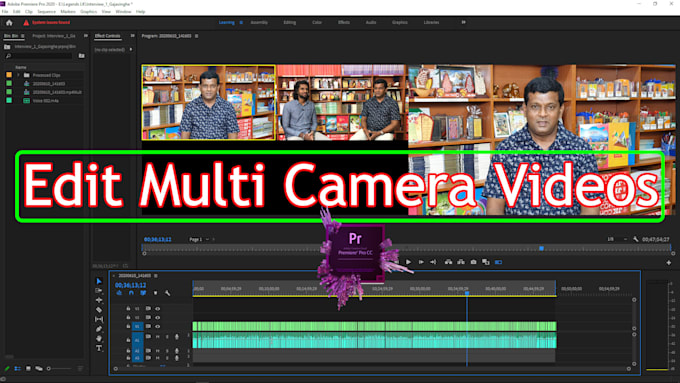The height and width of the screenshot is (383, 680).
Task: Show more workspaces chevron
Action: tap(464, 22)
